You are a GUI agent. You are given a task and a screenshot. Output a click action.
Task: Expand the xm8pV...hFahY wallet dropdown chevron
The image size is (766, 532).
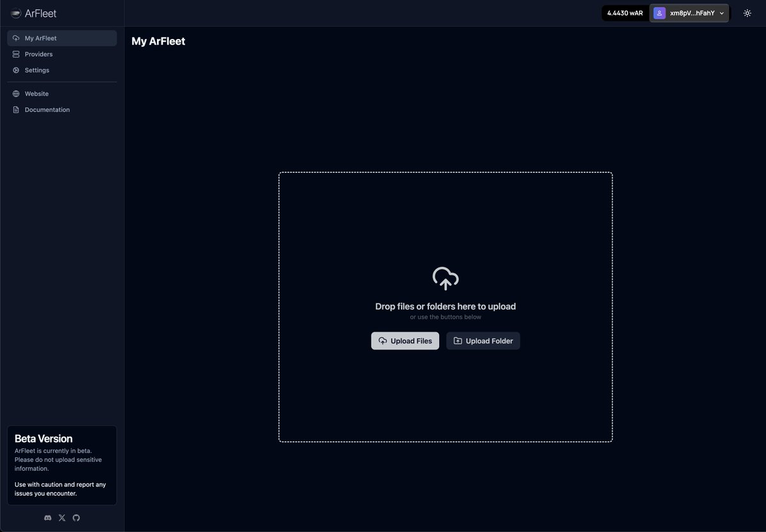coord(721,13)
